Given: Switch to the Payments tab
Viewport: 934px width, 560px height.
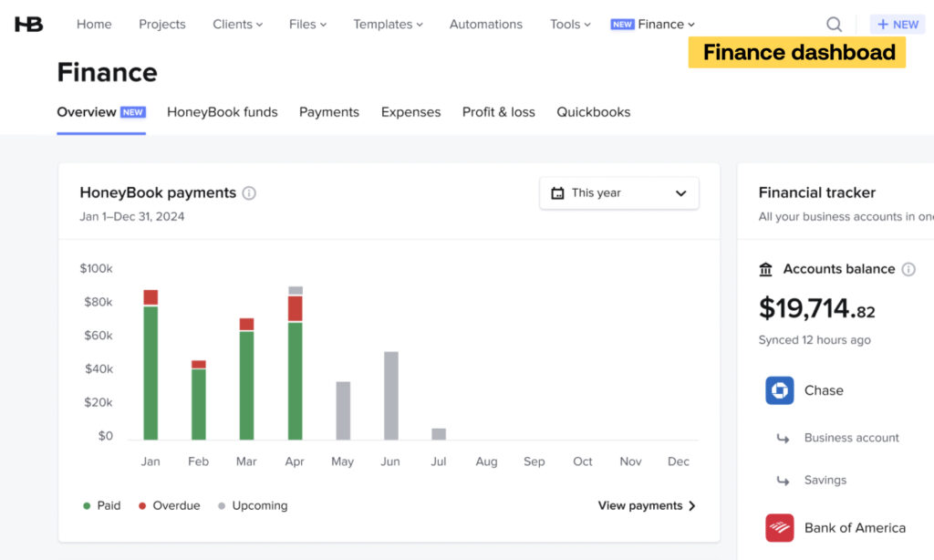Looking at the screenshot, I should 328,111.
